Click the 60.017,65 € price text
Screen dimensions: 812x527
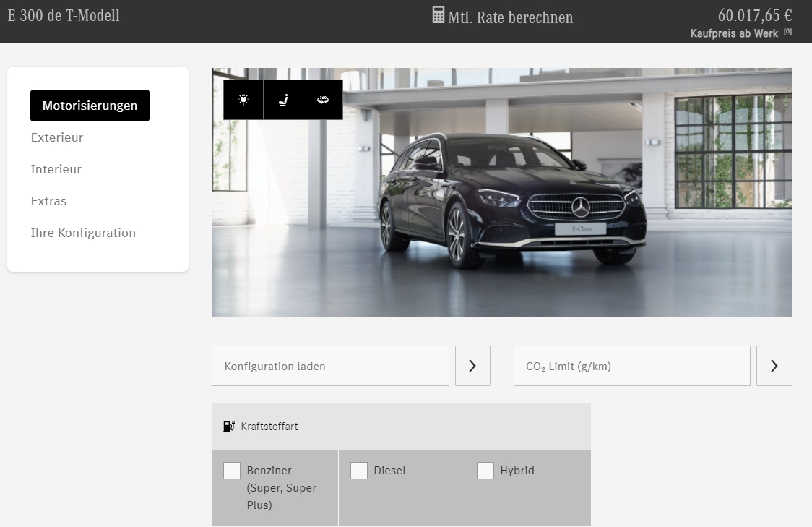pyautogui.click(x=754, y=16)
